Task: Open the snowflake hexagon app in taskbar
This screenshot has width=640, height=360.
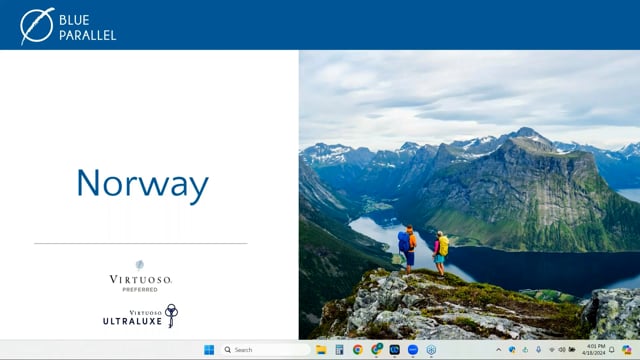Action: point(431,350)
